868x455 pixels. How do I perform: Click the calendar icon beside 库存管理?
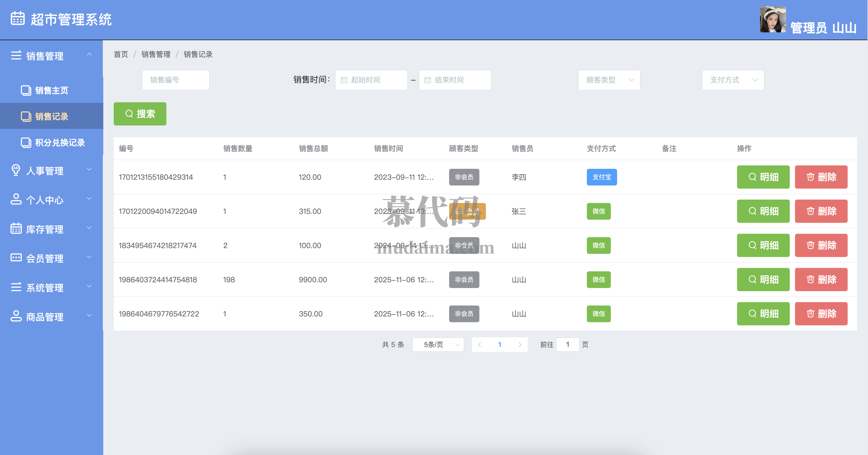click(x=16, y=229)
